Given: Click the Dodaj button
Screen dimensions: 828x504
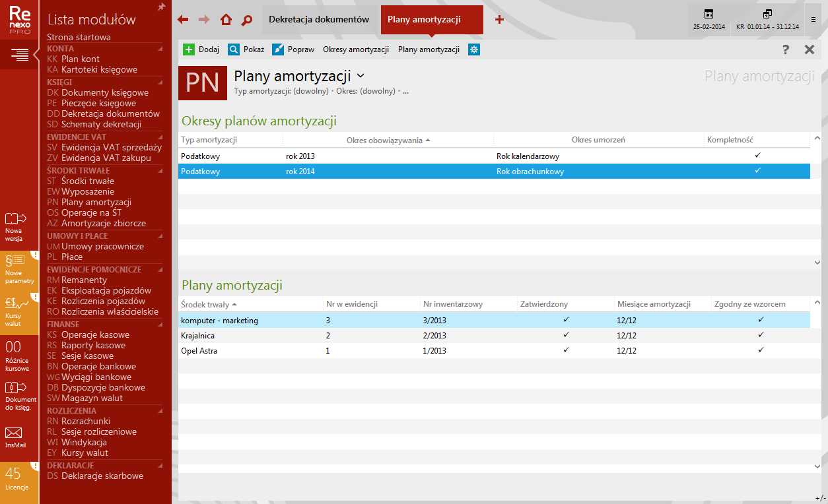Looking at the screenshot, I should 201,49.
